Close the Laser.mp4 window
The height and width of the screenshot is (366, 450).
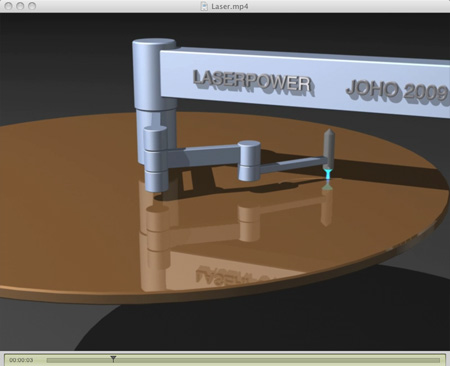point(9,6)
